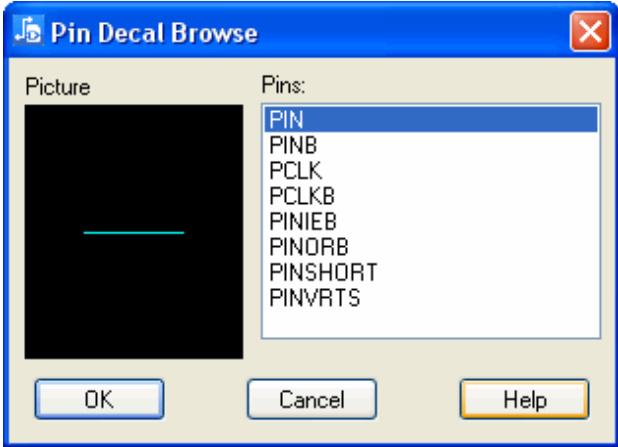Select the PINB pin decal

pyautogui.click(x=290, y=145)
